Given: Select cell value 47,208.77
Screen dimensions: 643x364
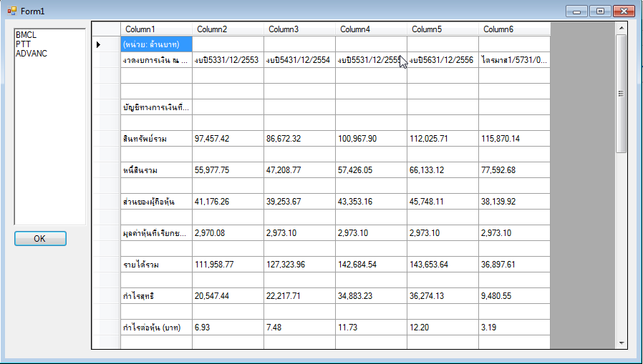Looking at the screenshot, I should 299,170.
